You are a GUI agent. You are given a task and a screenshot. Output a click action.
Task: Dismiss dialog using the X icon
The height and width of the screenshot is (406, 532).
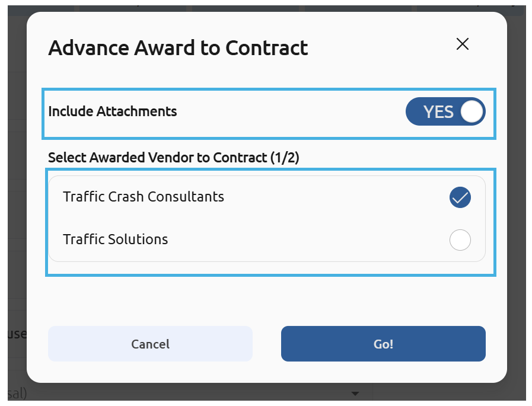point(463,44)
